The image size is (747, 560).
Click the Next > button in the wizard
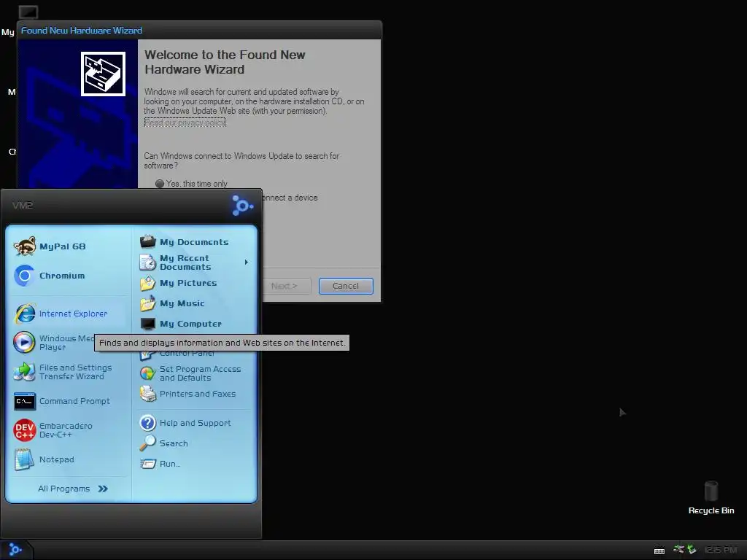285,286
